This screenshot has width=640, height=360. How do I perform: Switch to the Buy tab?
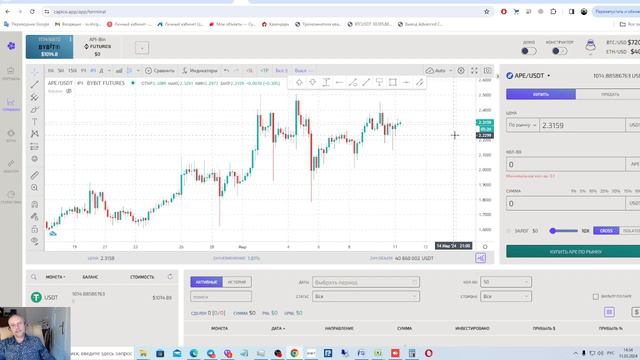[x=541, y=94]
